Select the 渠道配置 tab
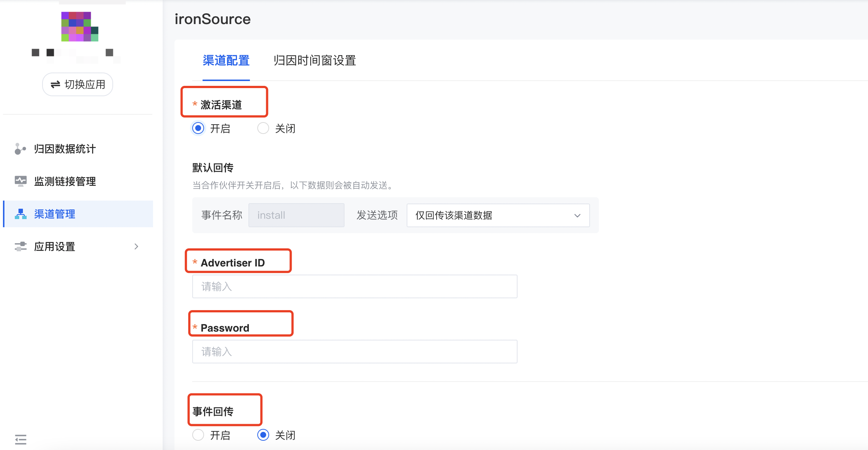Image resolution: width=868 pixels, height=450 pixels. tap(226, 60)
